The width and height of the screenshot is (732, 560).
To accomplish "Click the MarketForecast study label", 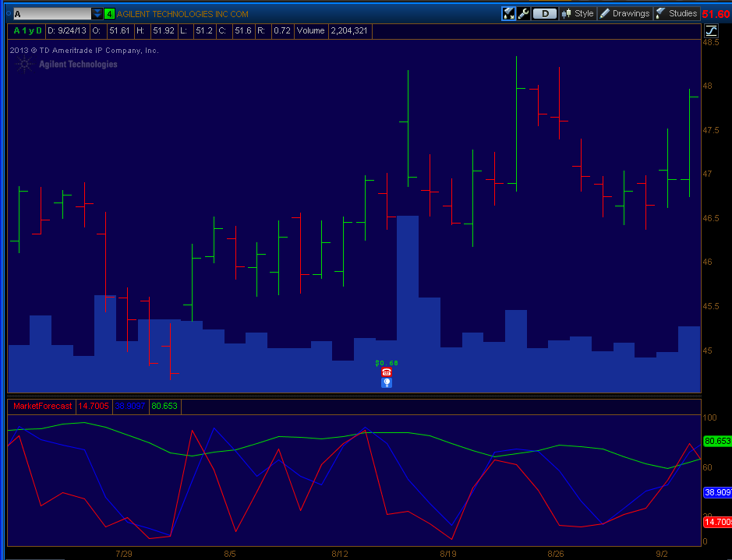I will tap(42, 406).
